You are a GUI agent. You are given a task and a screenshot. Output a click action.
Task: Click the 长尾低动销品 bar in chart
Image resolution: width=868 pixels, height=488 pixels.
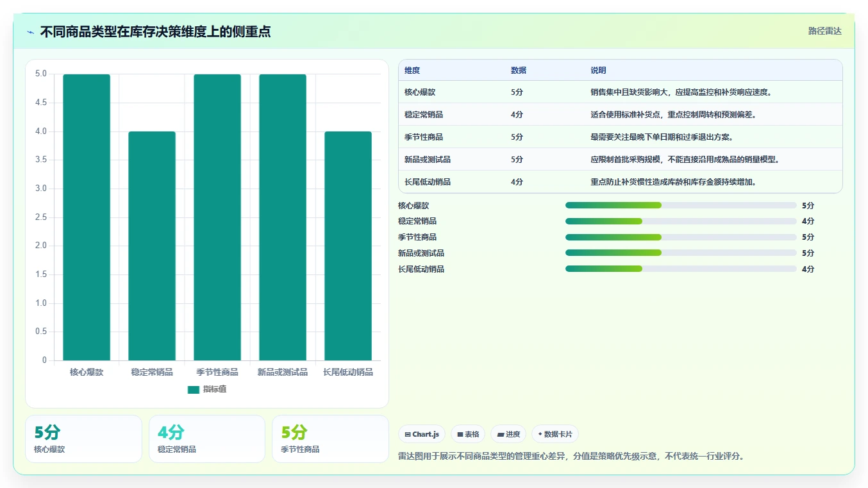pos(348,246)
